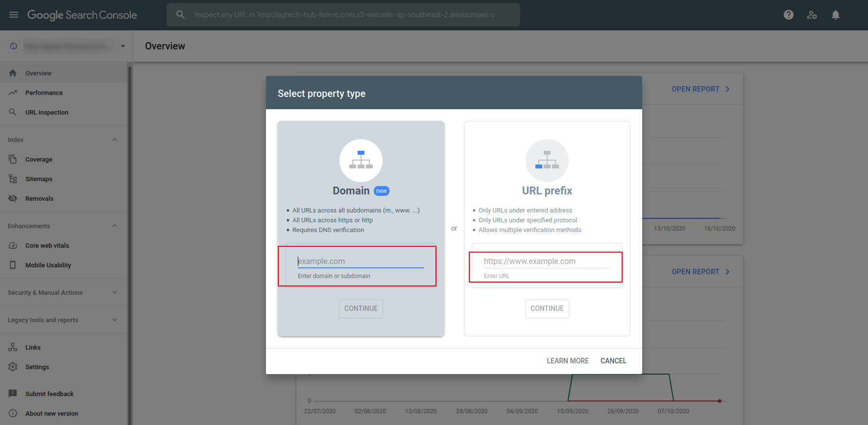Expand Legacy tools and reports section

115,320
